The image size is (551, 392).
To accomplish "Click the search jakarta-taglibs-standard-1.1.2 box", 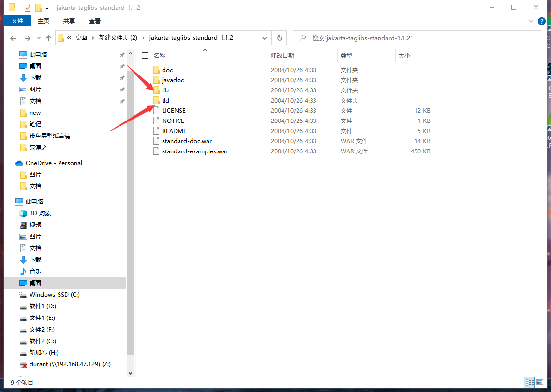I will [x=417, y=38].
